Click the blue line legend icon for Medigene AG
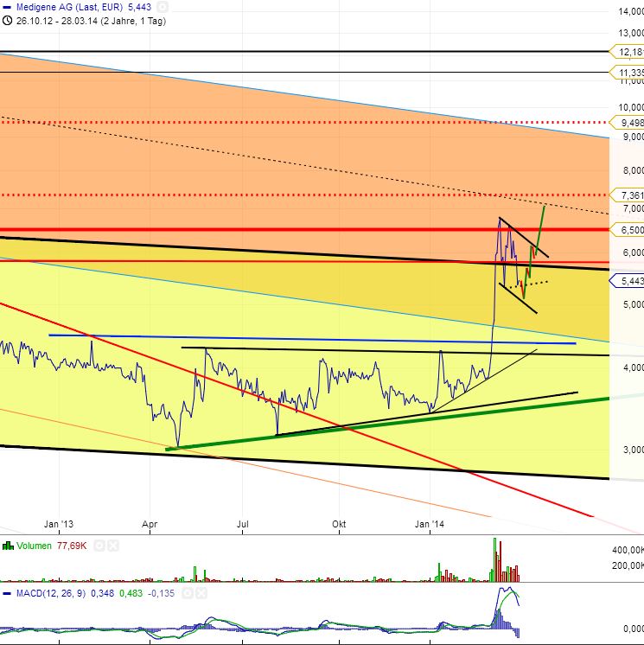This screenshot has width=644, height=645. 7,7
